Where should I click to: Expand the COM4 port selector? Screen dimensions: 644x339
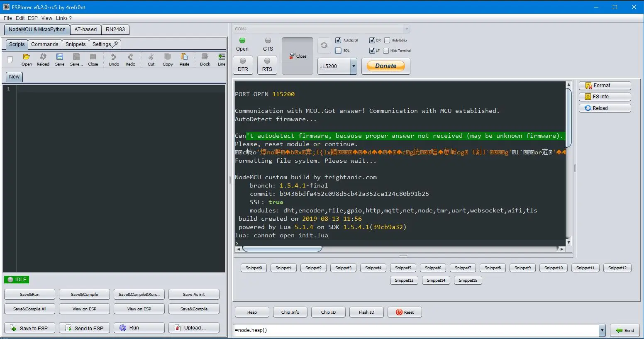406,29
